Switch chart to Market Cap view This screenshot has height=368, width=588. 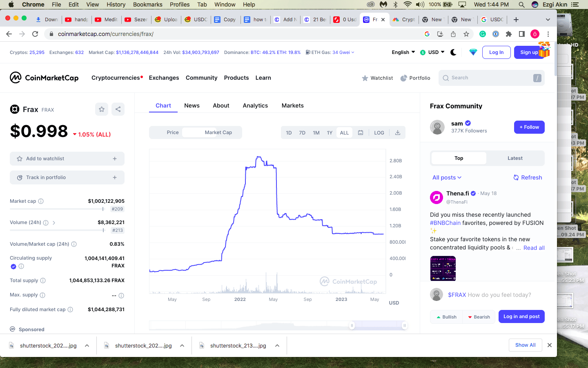point(218,132)
